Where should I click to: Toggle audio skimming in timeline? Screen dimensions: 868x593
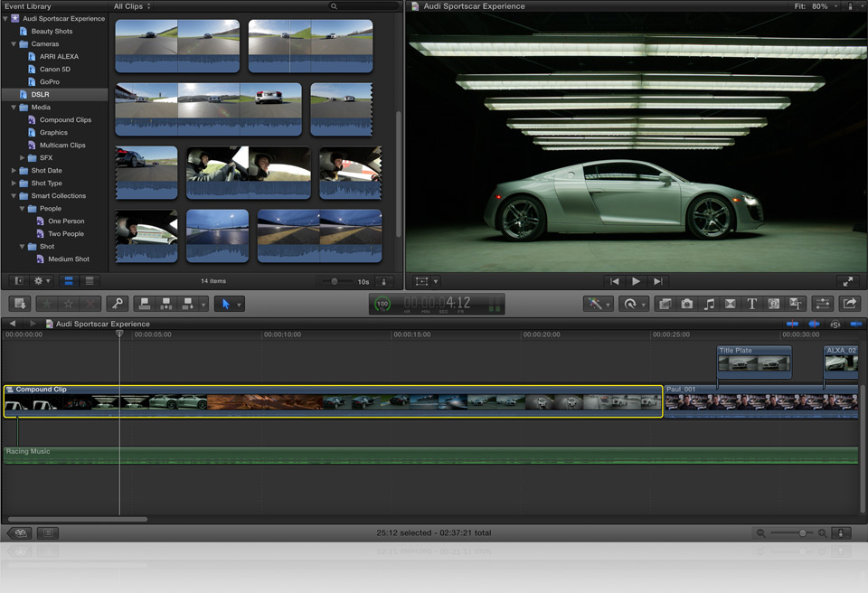point(814,324)
